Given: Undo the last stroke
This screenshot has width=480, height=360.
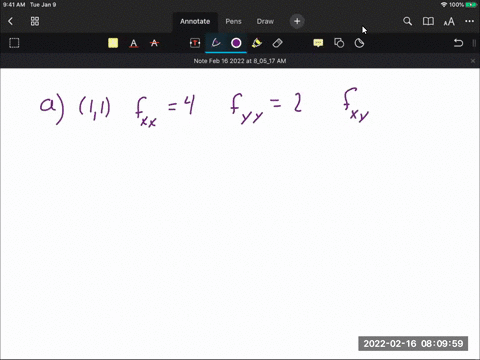Looking at the screenshot, I should [458, 43].
